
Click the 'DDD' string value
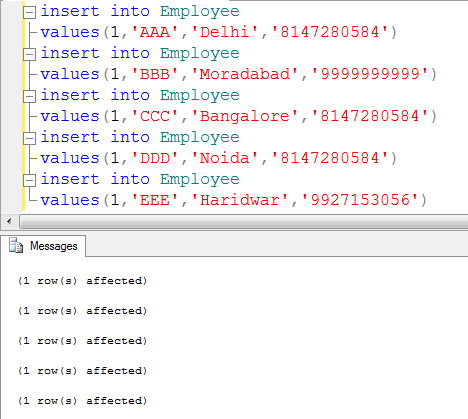(x=155, y=158)
